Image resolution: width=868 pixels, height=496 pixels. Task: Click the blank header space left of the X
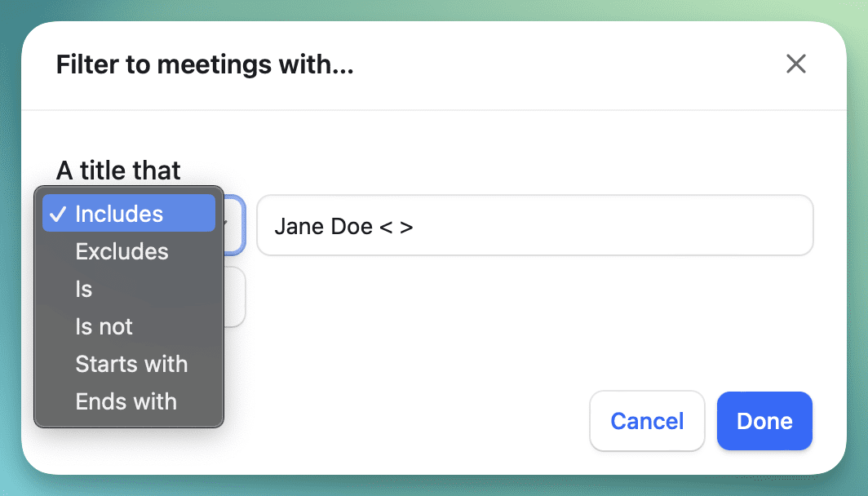click(571, 64)
